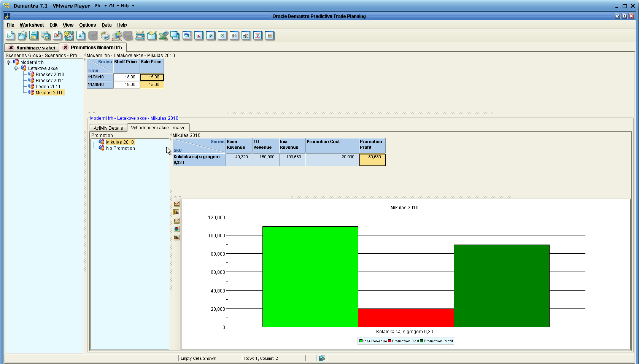The image size is (639, 364).
Task: Open the VMware Player VM dropdown
Action: [x=114, y=6]
